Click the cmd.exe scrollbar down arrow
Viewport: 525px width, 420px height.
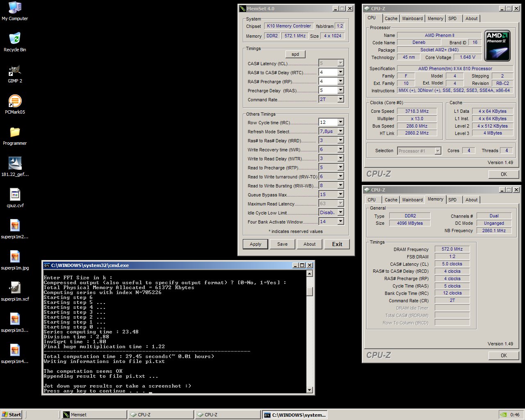pos(310,390)
